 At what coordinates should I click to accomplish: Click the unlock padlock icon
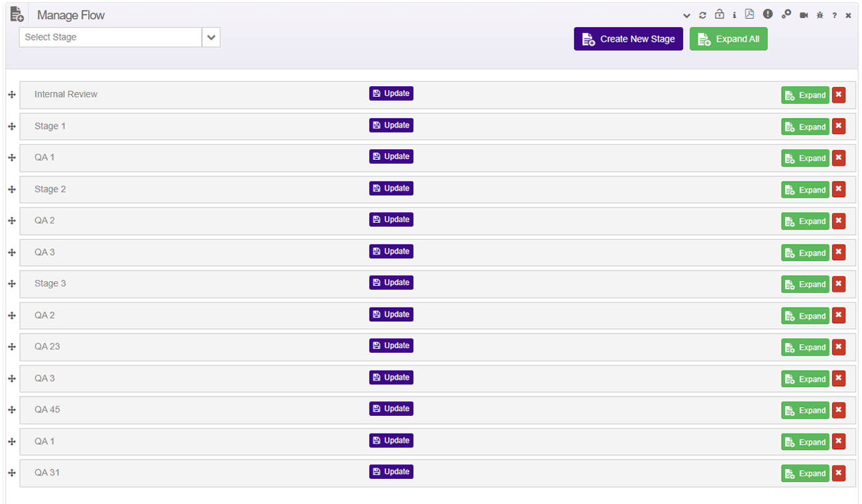tap(719, 15)
